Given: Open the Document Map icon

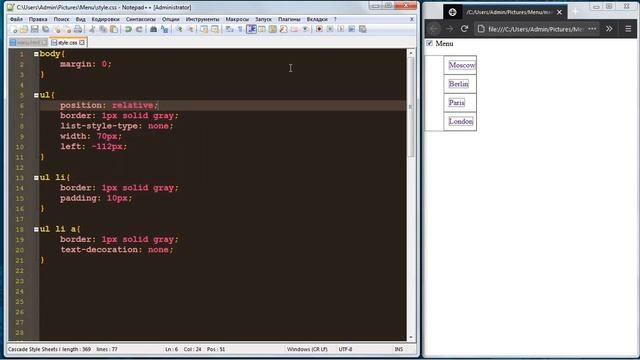Looking at the screenshot, I should (x=273, y=29).
